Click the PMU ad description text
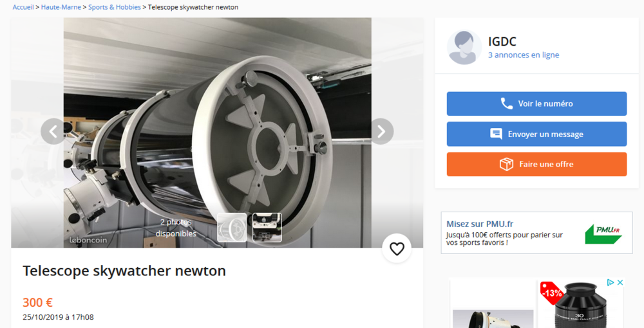This screenshot has width=644, height=328. tap(504, 239)
